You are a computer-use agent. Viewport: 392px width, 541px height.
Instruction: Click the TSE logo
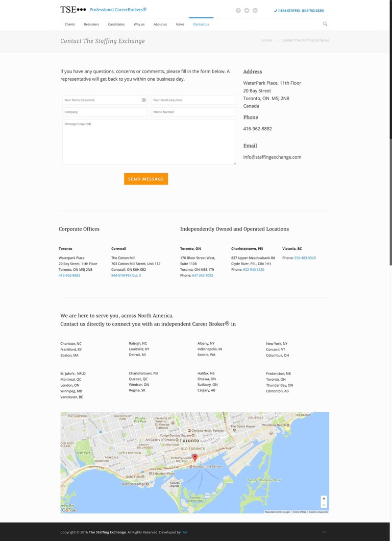73,10
